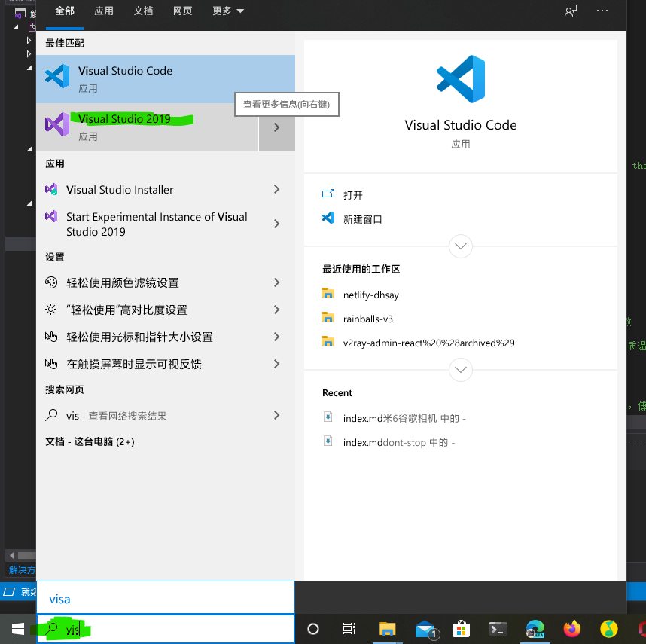Image resolution: width=646 pixels, height=644 pixels.
Task: Expand the 高对比度设置 result chevron
Action: [277, 310]
